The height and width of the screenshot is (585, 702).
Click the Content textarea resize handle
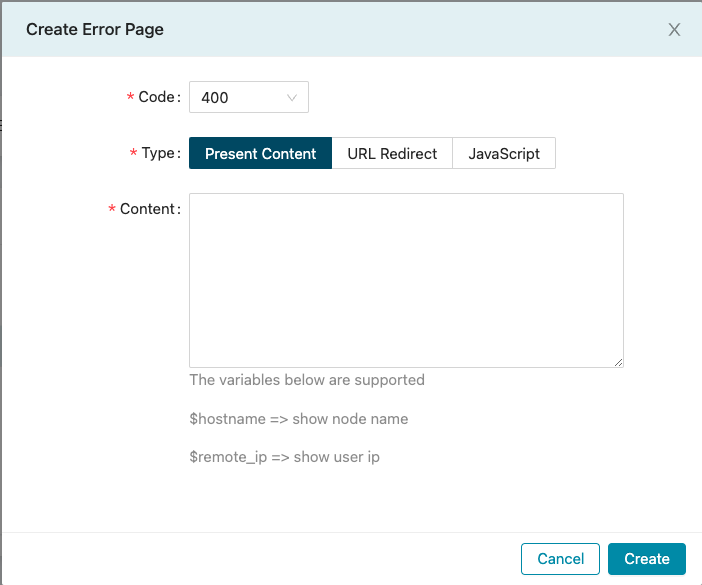(x=619, y=362)
